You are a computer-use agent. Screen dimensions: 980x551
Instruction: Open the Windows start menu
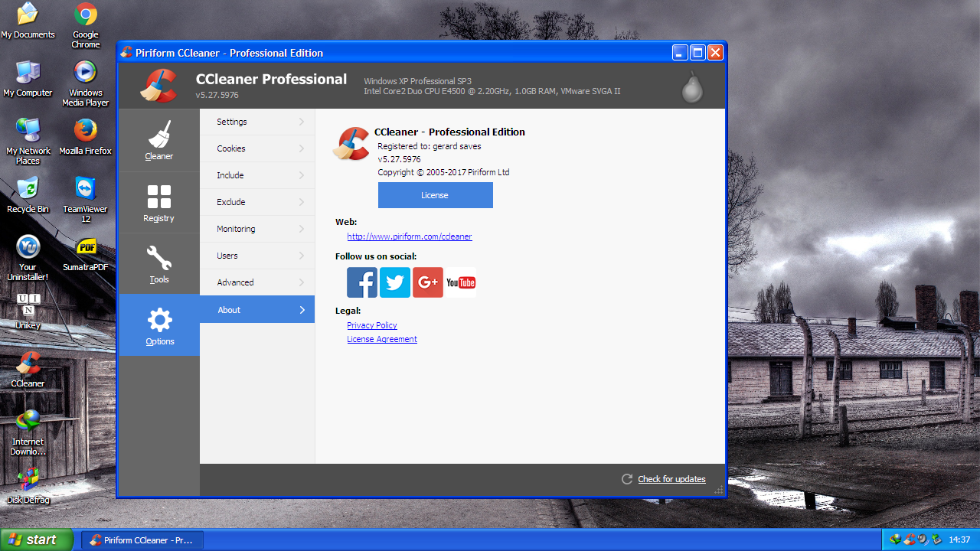point(37,540)
